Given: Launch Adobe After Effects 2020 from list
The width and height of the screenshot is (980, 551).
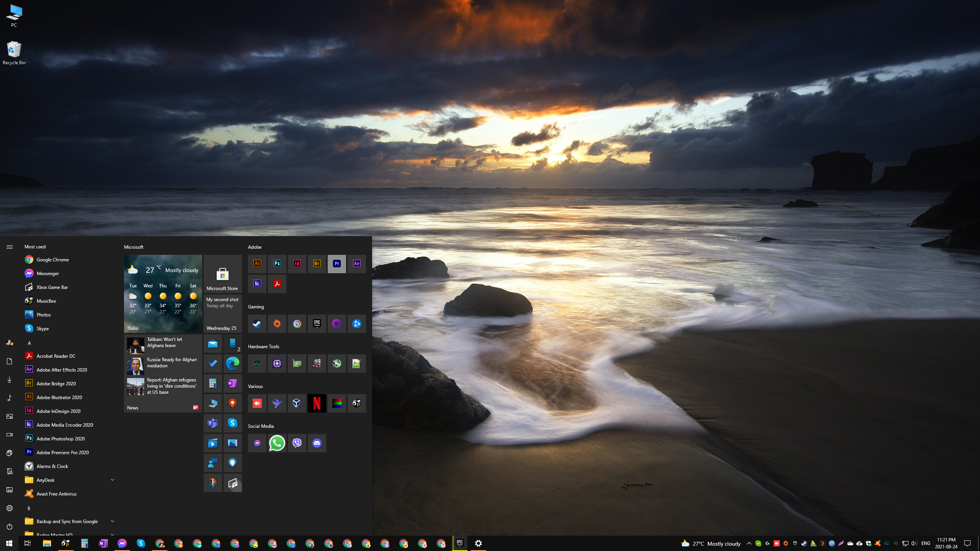Looking at the screenshot, I should (70, 370).
